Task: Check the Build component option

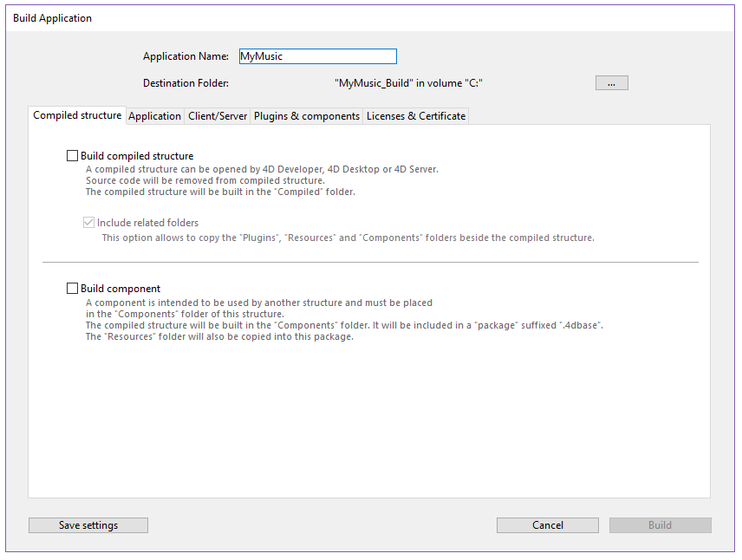Action: pyautogui.click(x=73, y=289)
